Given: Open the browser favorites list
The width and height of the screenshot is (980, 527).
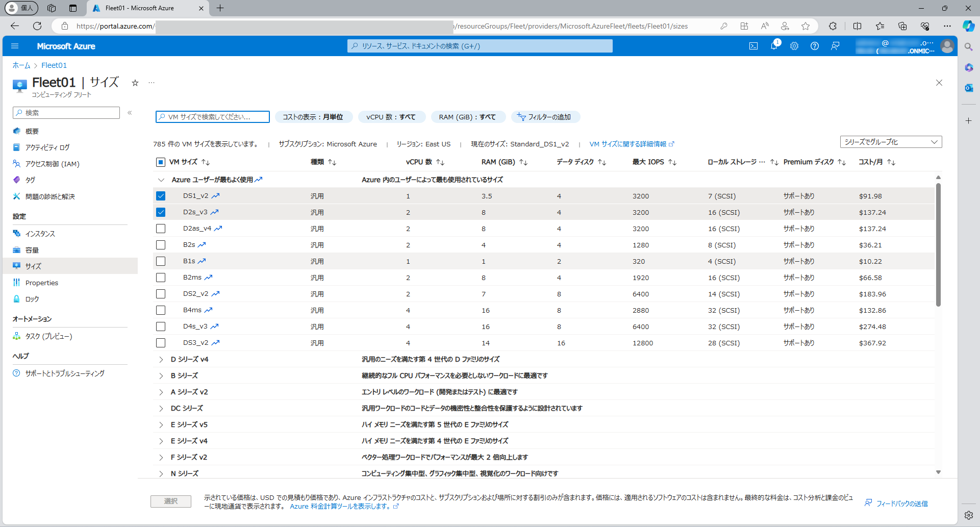Looking at the screenshot, I should (x=880, y=26).
